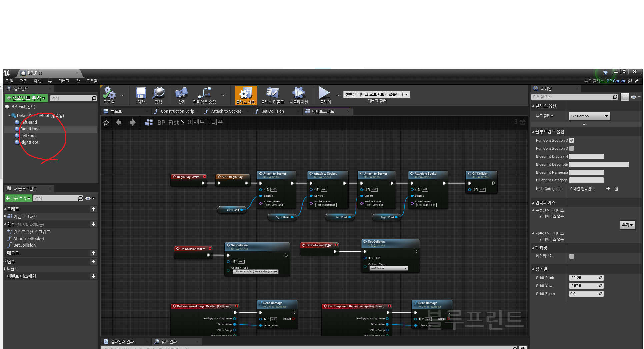Open the Play options dropdown arrow

[x=339, y=95]
